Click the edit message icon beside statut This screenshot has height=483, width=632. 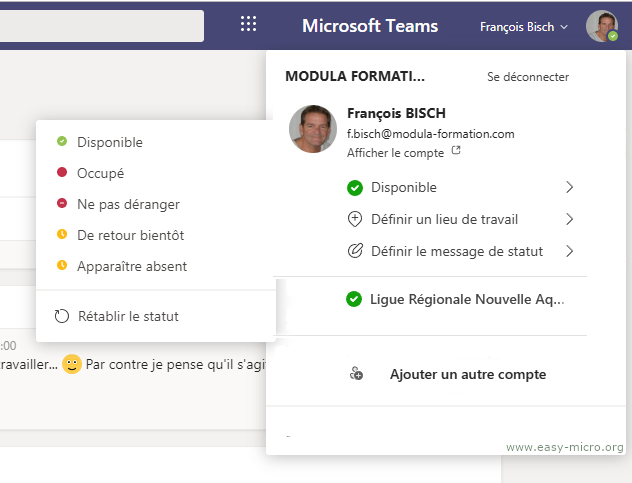point(355,251)
